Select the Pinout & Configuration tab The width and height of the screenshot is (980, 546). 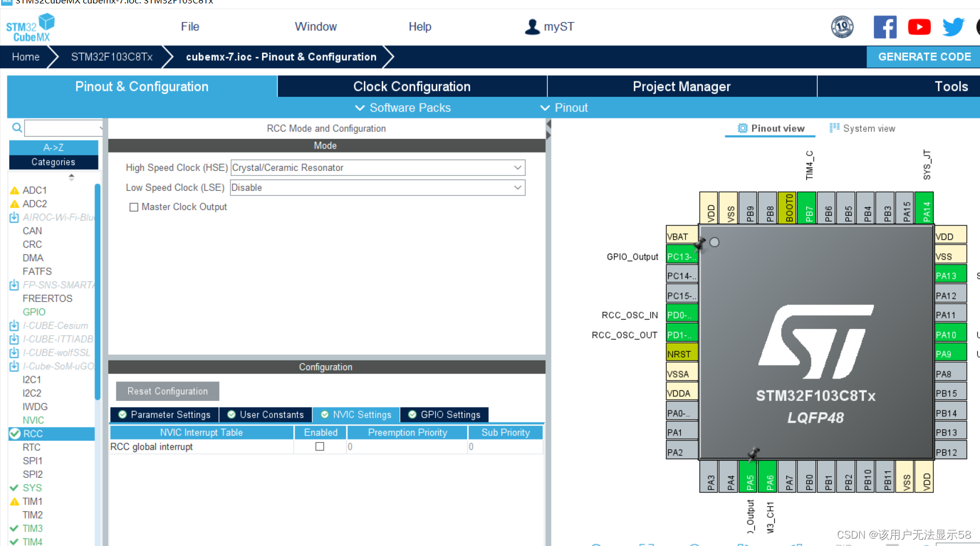click(x=142, y=87)
